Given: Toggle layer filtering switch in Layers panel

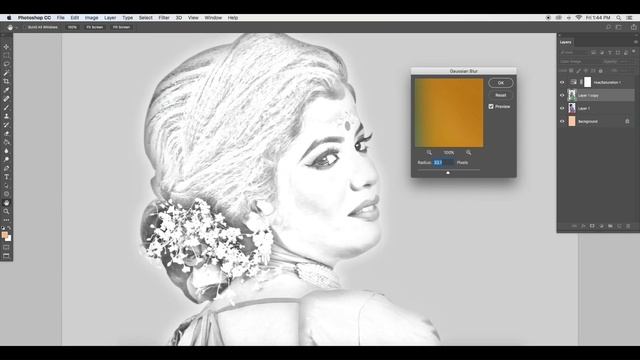Looking at the screenshot, I should click(x=633, y=51).
